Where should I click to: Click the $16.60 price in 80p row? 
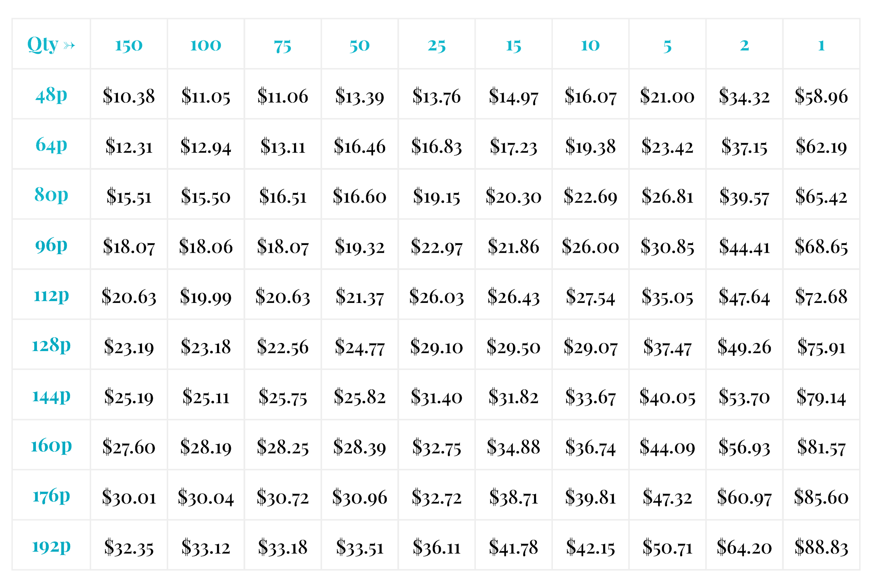(360, 197)
